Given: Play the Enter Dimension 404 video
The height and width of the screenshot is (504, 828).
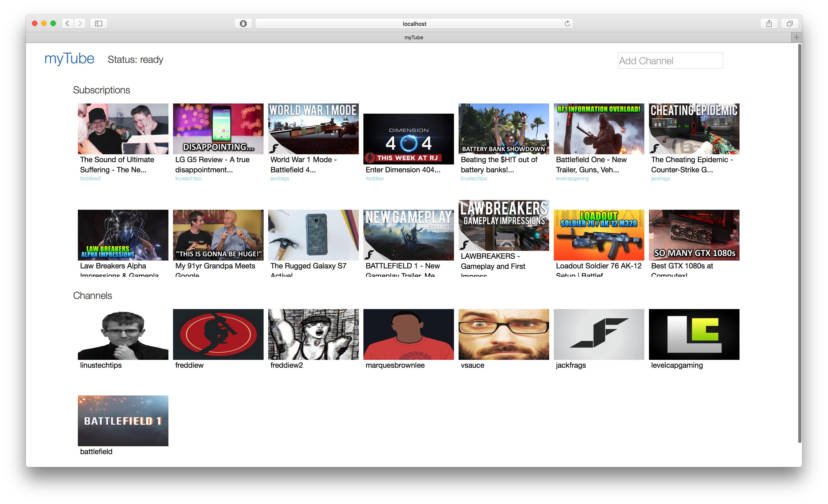Looking at the screenshot, I should [x=408, y=139].
